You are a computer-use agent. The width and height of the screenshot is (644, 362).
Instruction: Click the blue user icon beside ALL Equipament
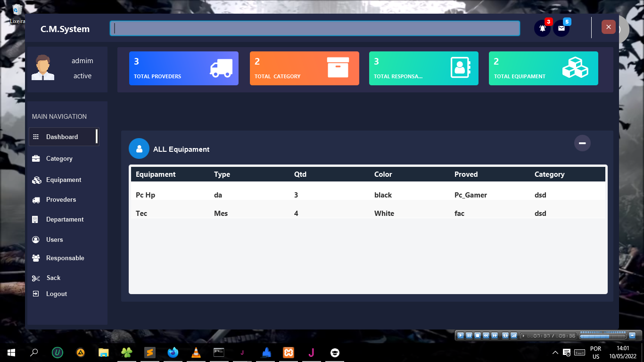coord(139,149)
